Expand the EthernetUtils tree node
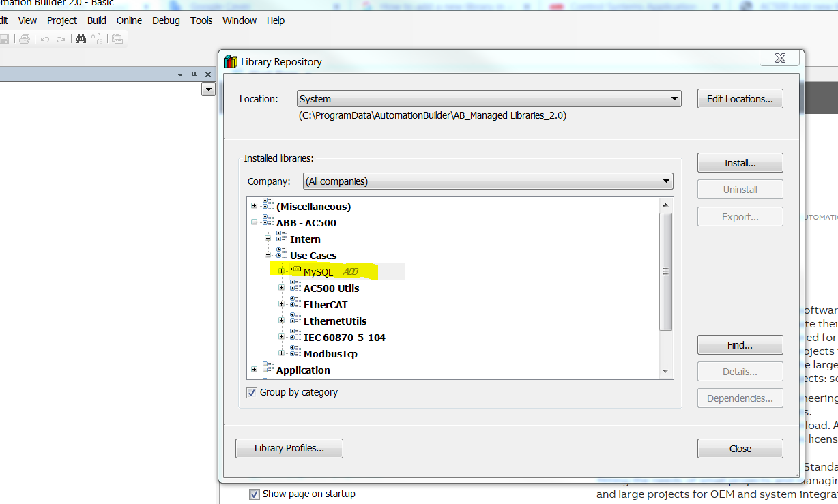Screen dimensions: 838x504 (x=281, y=321)
